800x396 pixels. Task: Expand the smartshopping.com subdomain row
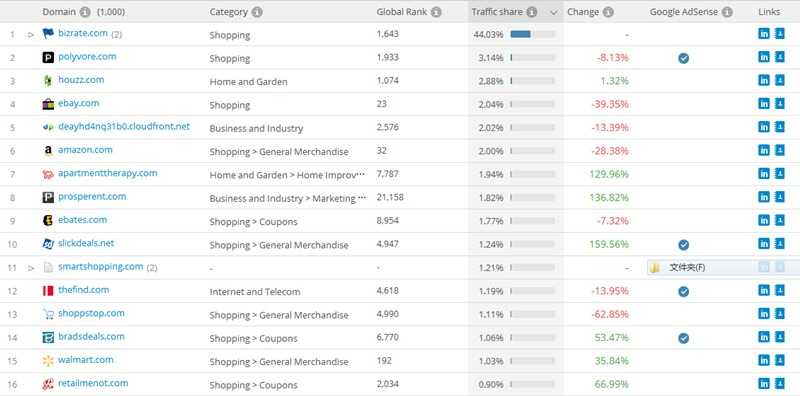pyautogui.click(x=31, y=268)
